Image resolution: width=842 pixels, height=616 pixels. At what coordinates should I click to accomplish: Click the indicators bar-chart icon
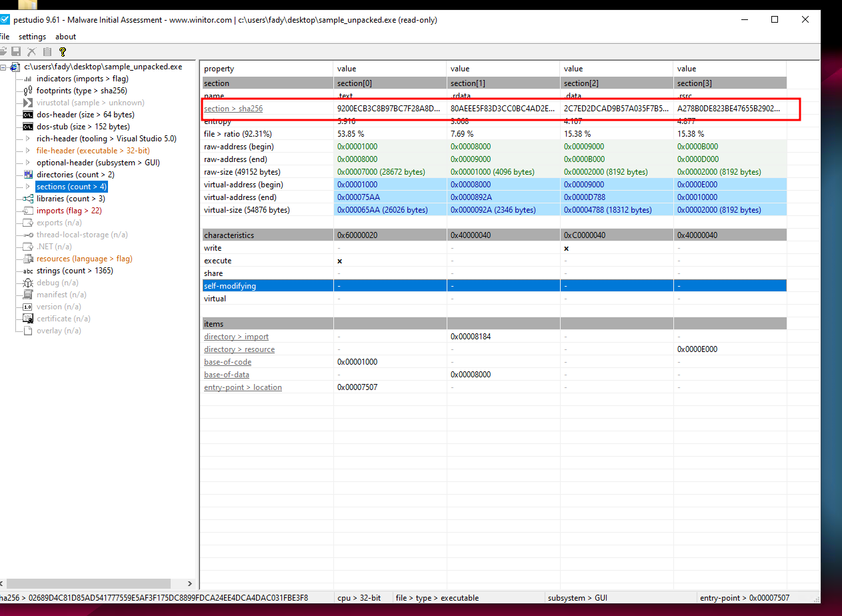[x=28, y=79]
